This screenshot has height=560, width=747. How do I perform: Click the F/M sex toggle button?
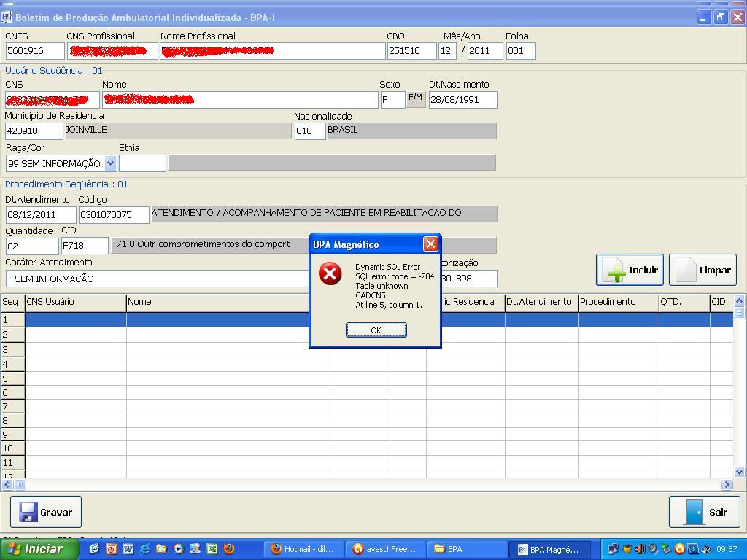point(415,98)
